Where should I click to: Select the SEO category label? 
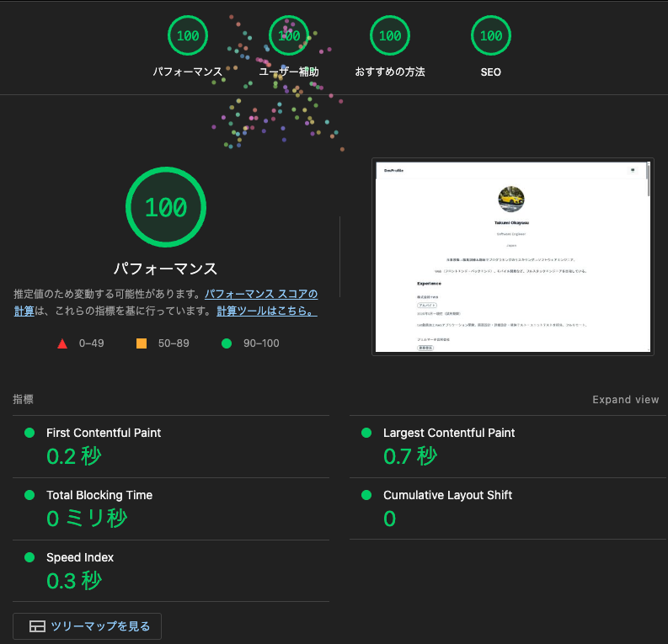pos(491,72)
